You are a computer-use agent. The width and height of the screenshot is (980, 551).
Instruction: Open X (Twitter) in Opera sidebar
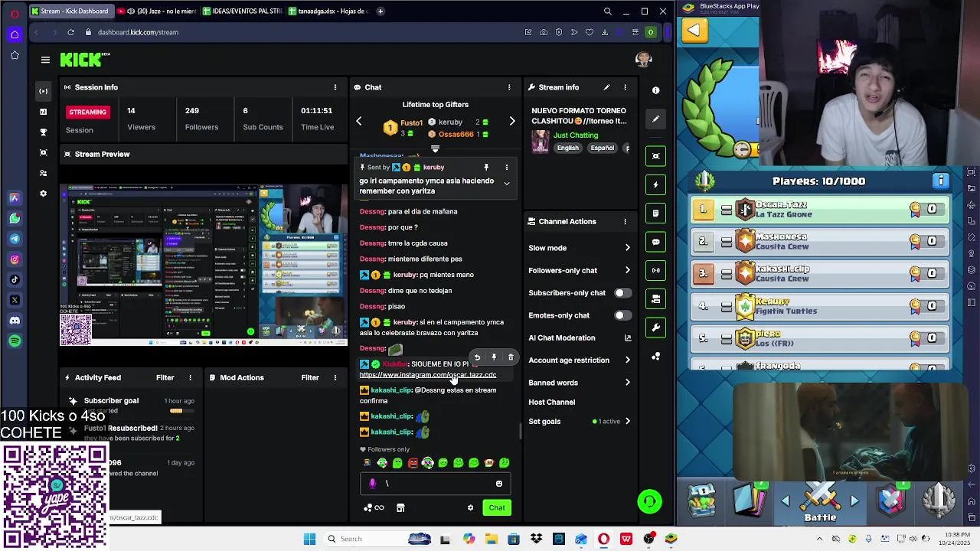pyautogui.click(x=15, y=300)
